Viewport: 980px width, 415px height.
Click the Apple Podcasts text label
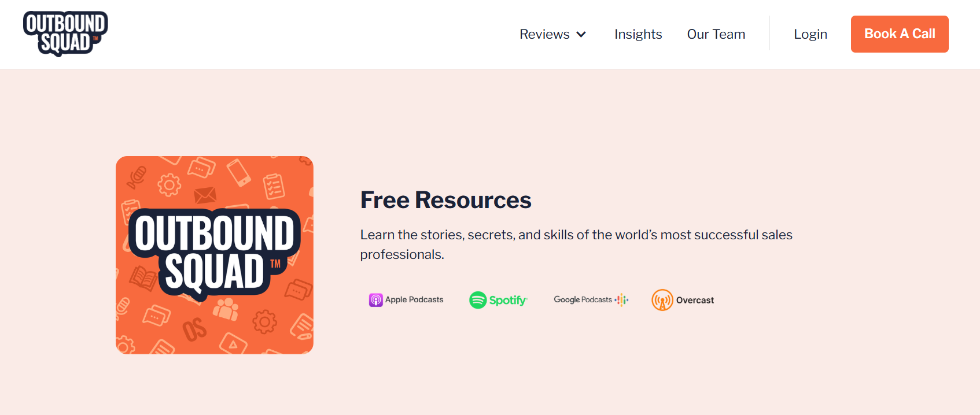414,299
